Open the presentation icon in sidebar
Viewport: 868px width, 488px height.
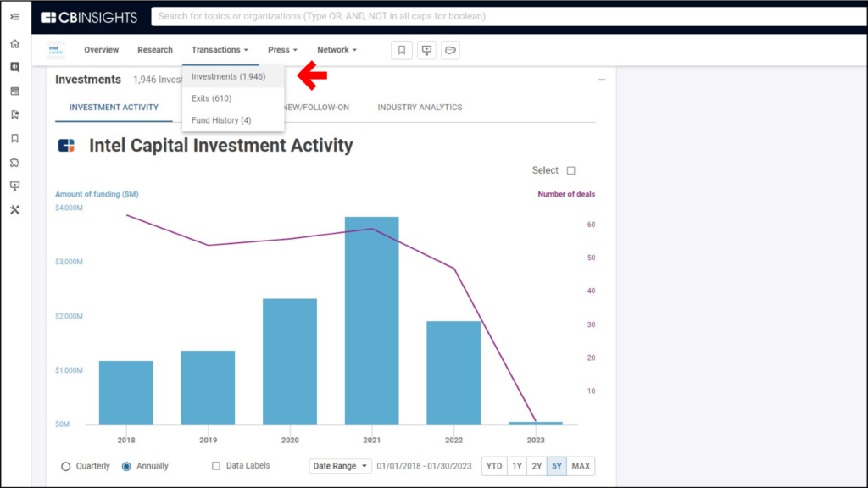[15, 186]
